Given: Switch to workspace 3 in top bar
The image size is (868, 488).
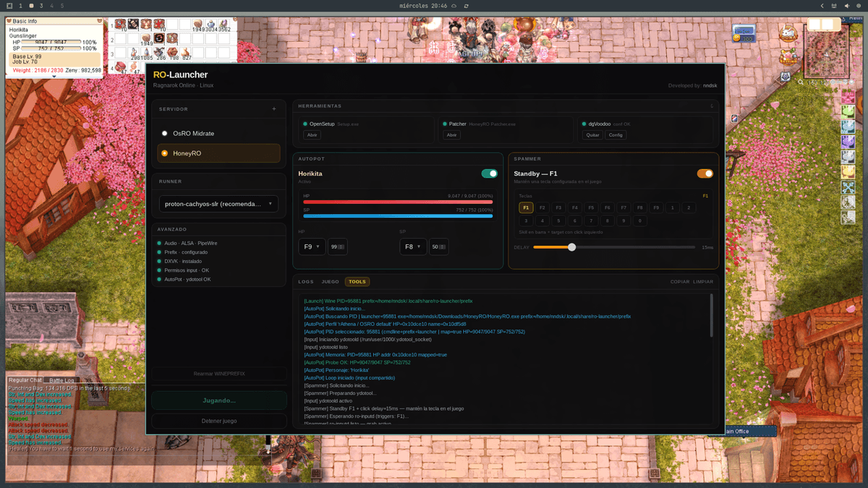Looking at the screenshot, I should pos(41,6).
